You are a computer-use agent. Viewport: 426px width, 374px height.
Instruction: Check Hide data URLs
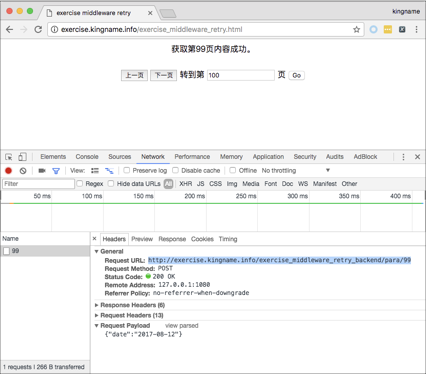(x=111, y=183)
